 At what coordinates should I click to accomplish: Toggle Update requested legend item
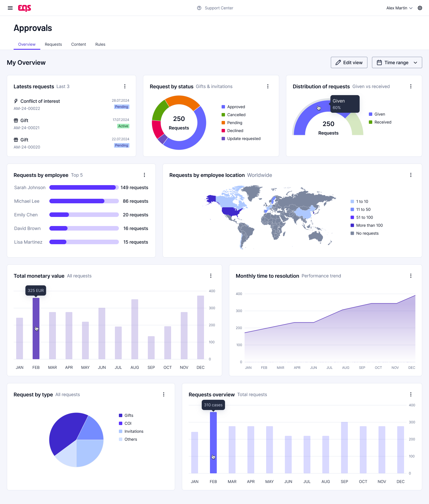click(x=241, y=139)
